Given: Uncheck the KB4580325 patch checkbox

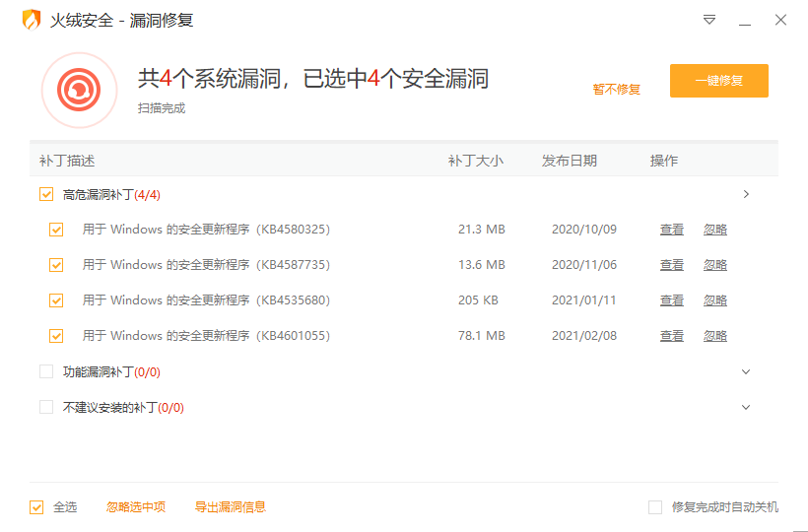Looking at the screenshot, I should pyautogui.click(x=56, y=230).
